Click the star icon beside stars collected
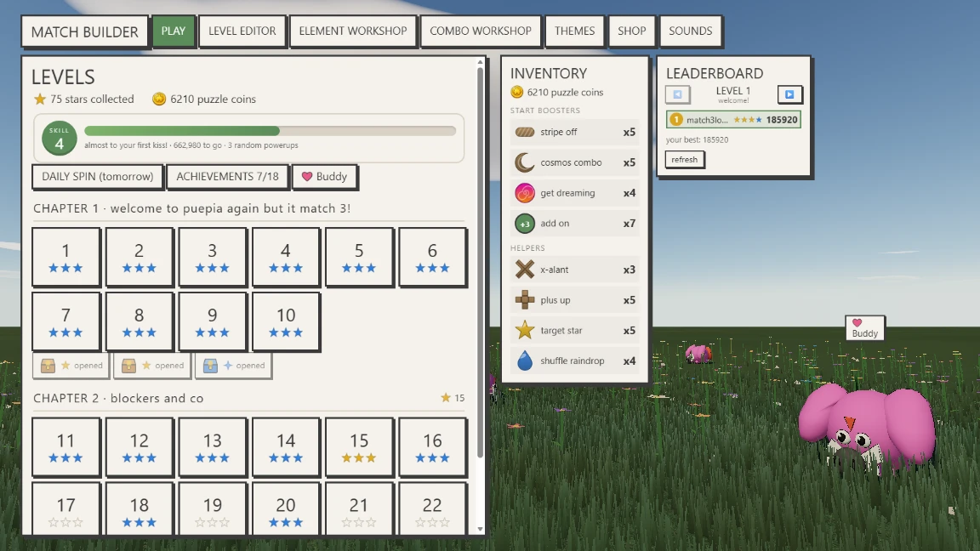Viewport: 980px width, 551px height. (40, 99)
